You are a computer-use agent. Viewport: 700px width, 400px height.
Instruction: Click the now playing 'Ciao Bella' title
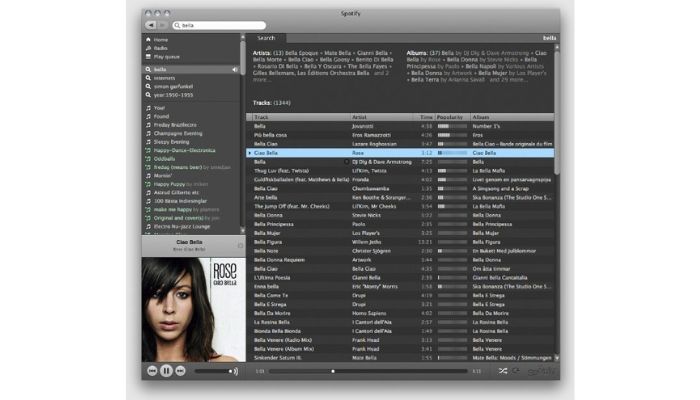pos(189,242)
